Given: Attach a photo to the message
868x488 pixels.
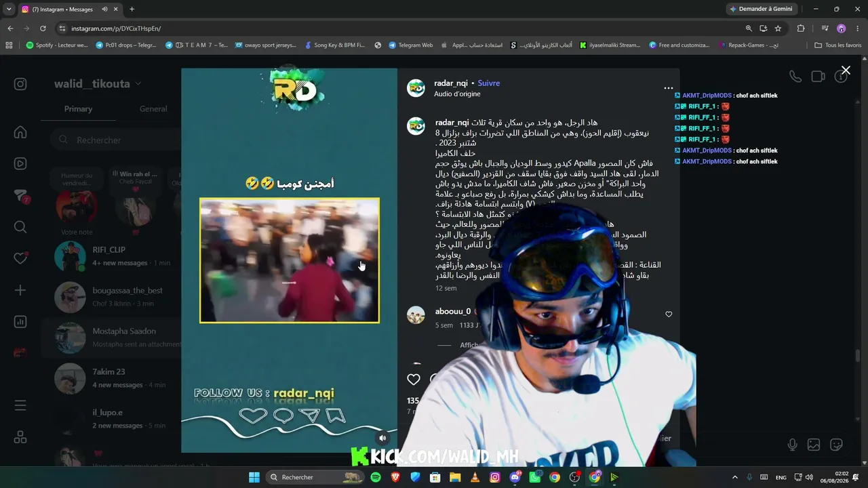Looking at the screenshot, I should coord(814,445).
